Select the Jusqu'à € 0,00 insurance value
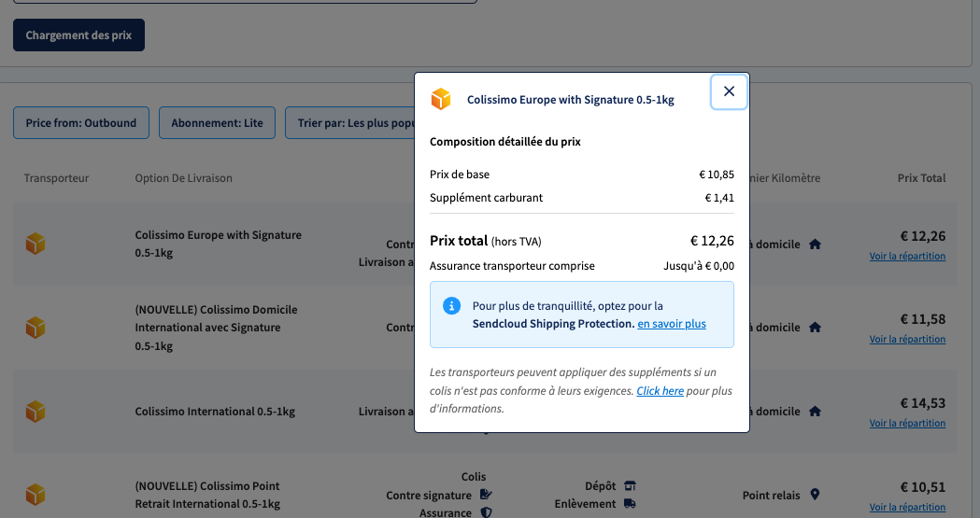Image resolution: width=980 pixels, height=518 pixels. point(699,266)
